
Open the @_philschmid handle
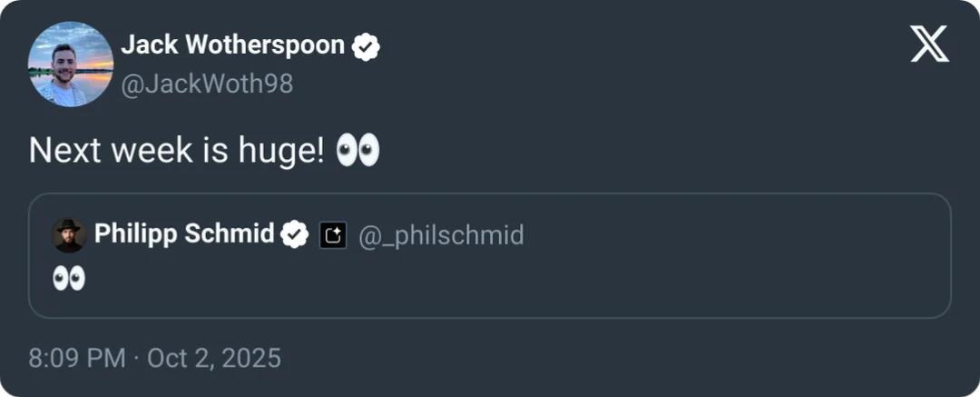click(x=442, y=236)
